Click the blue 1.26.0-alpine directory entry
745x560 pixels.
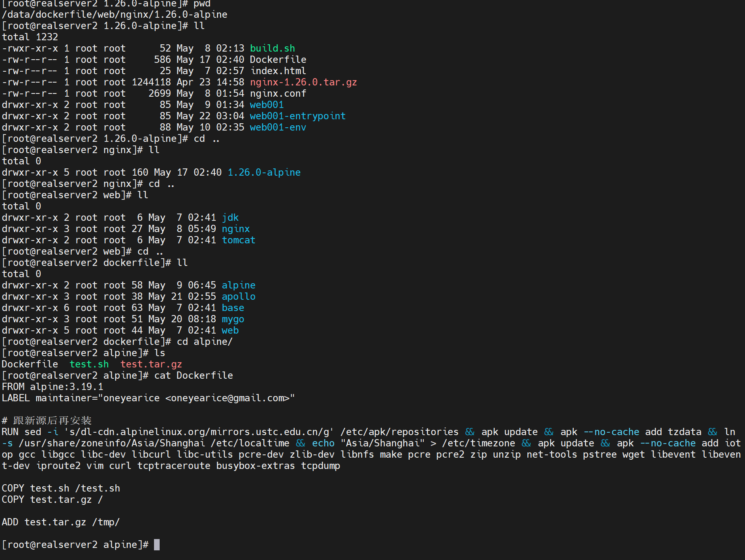(x=264, y=172)
